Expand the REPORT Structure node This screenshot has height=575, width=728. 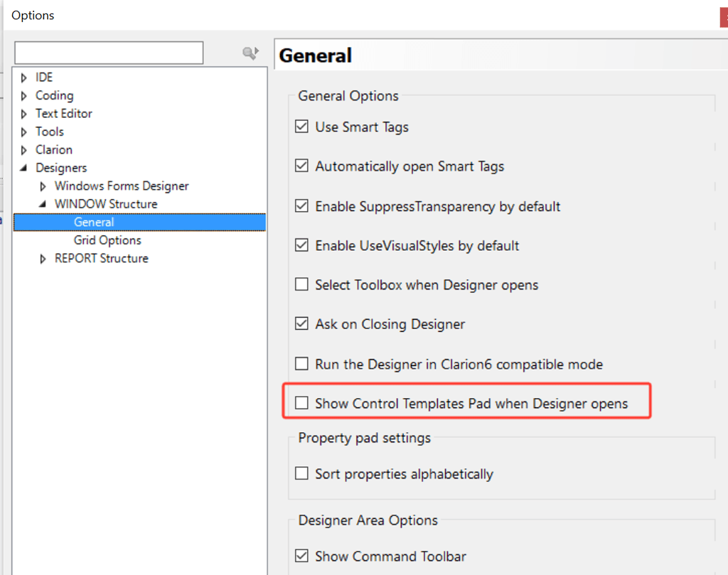(43, 258)
